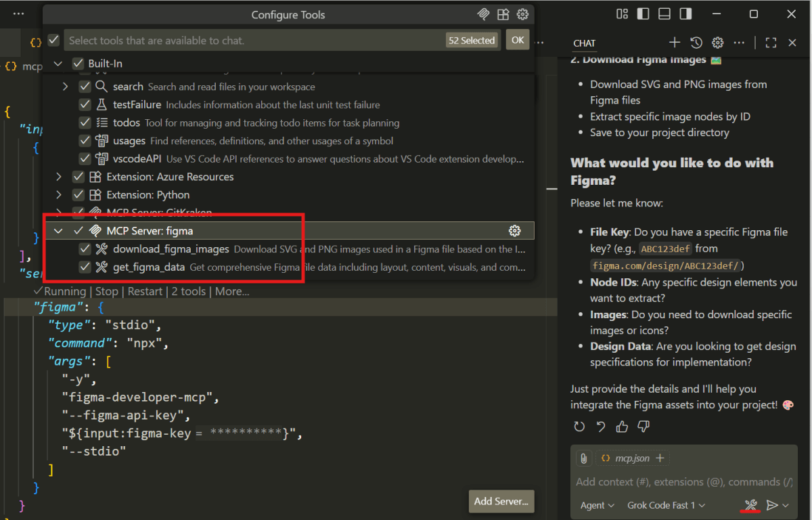The height and width of the screenshot is (520, 812).
Task: Click the attach context paperclip in chat input
Action: click(x=583, y=458)
